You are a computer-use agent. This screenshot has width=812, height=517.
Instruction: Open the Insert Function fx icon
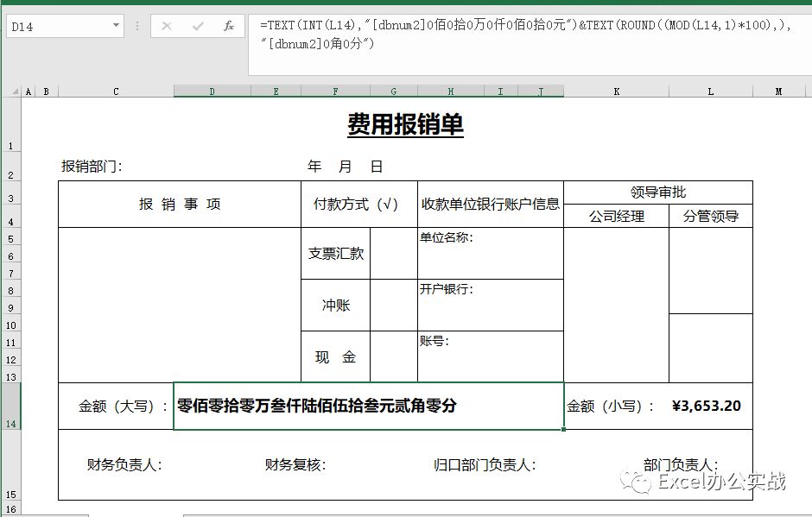(x=228, y=26)
